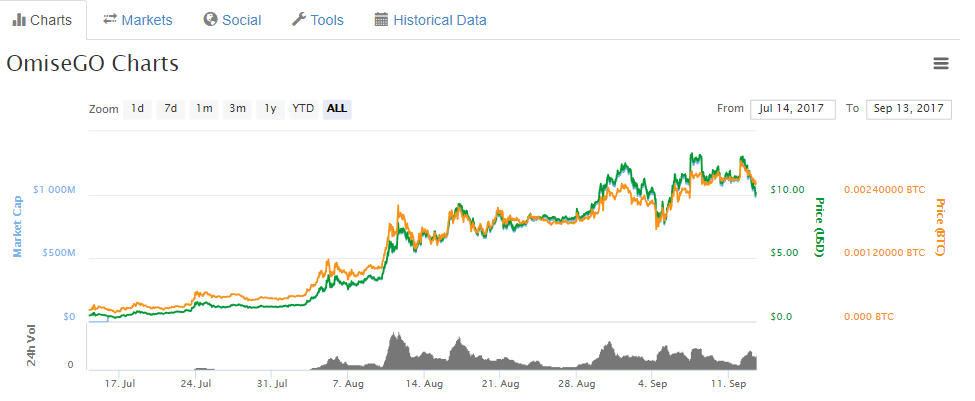Screen dimensions: 975x401
Task: Select the 1d zoom range
Action: 138,108
